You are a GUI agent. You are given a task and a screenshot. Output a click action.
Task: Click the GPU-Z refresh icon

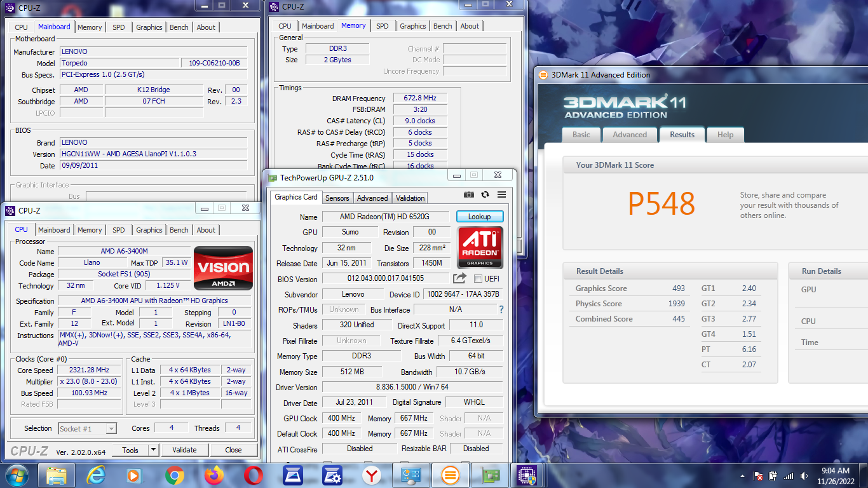(485, 194)
